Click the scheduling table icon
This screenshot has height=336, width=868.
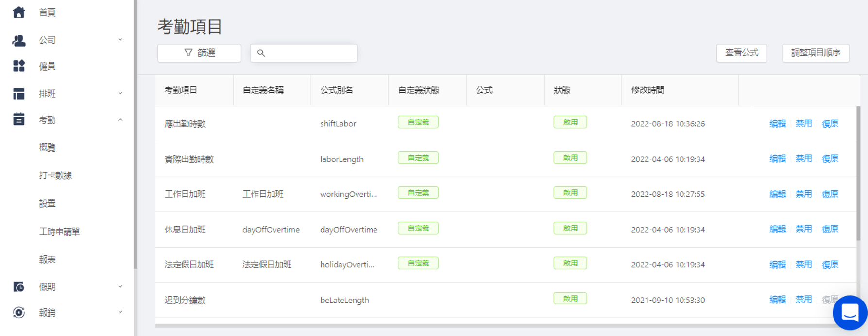click(18, 93)
